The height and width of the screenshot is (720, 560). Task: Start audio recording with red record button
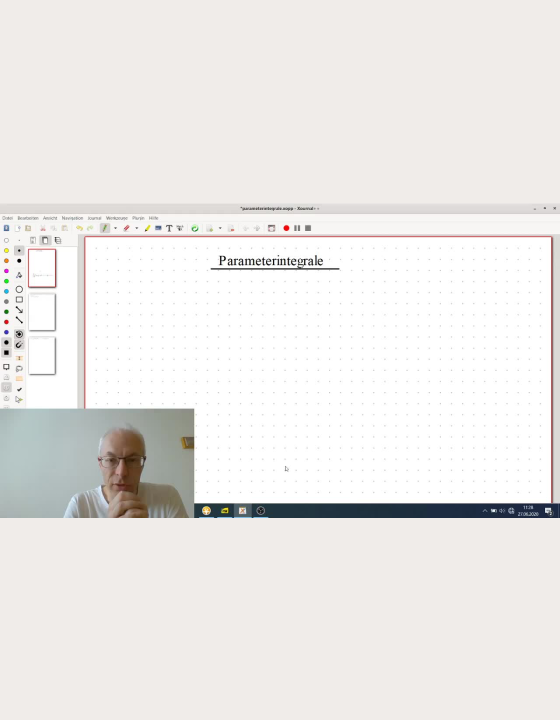pos(286,228)
